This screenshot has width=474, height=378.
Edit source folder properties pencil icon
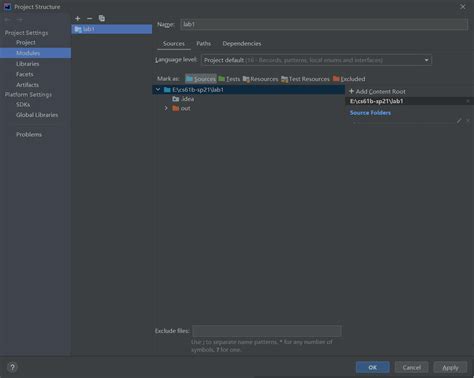coord(459,121)
